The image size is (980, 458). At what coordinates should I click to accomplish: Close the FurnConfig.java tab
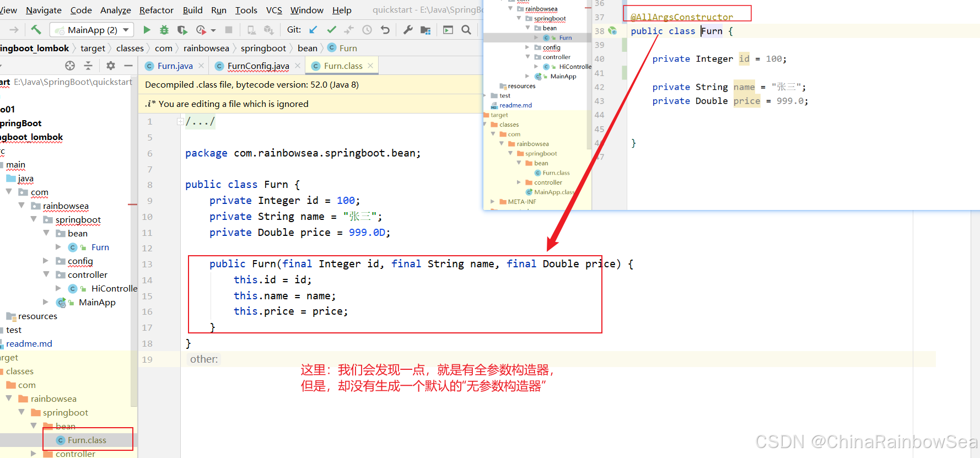[x=298, y=66]
